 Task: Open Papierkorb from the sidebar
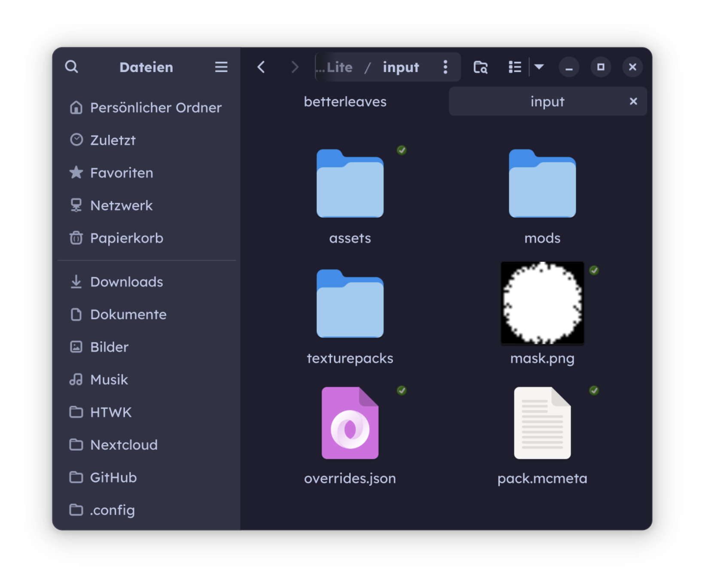tap(126, 238)
